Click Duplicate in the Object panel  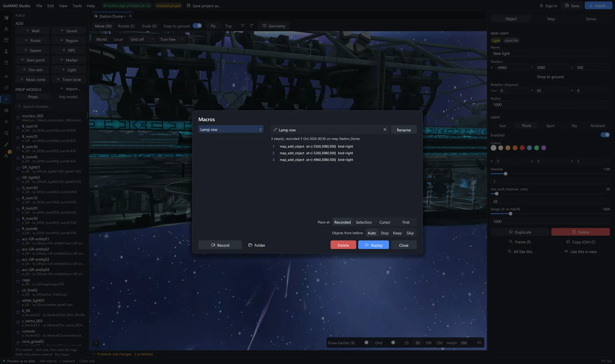tap(520, 232)
